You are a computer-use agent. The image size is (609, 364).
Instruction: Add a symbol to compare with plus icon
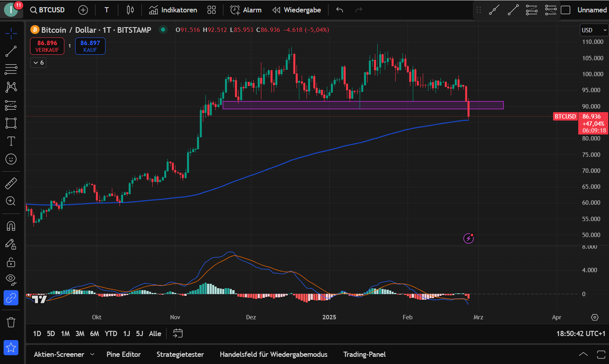[x=83, y=10]
